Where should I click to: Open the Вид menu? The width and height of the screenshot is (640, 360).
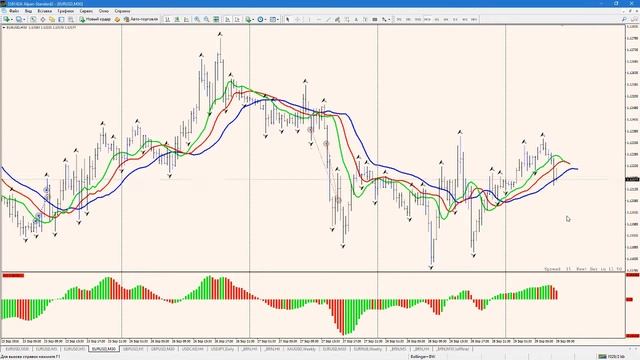[x=28, y=11]
